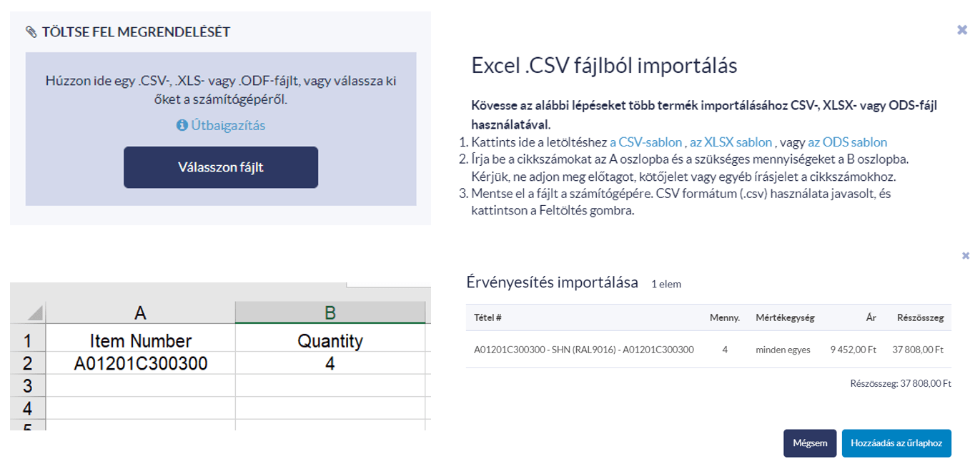
Task: Click the Item Number header cell
Action: [140, 341]
